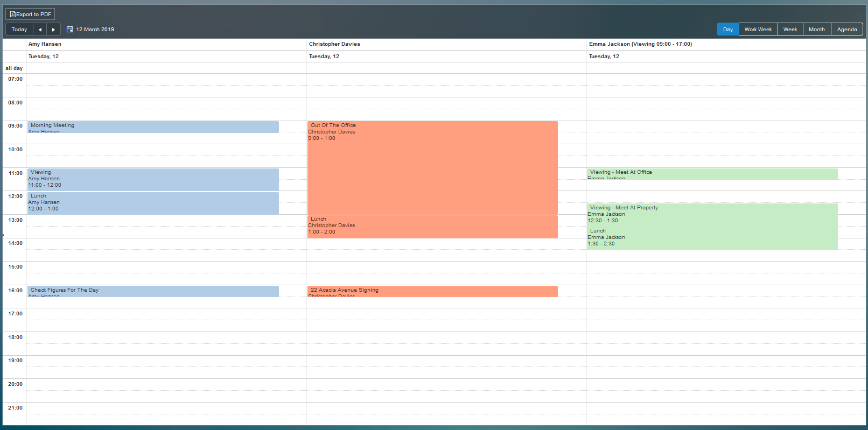Click the Emma Jackson column header
Viewport: 868px width, 430px height.
click(640, 44)
